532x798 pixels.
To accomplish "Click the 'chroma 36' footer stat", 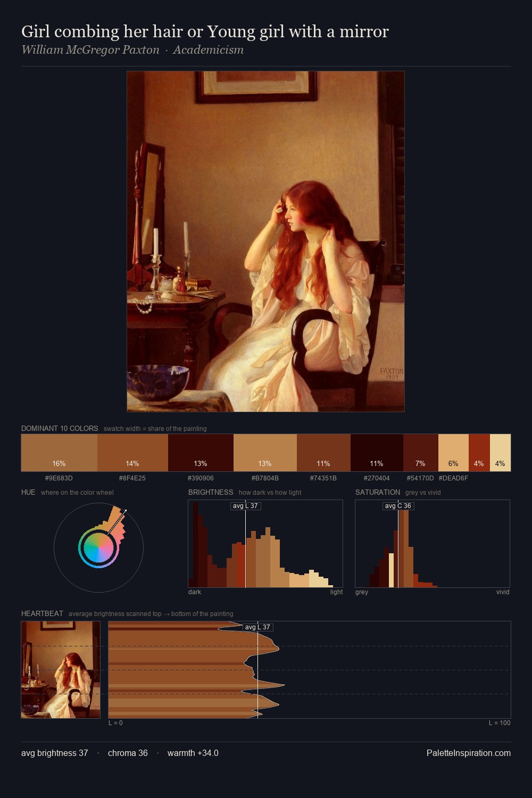I will (128, 753).
